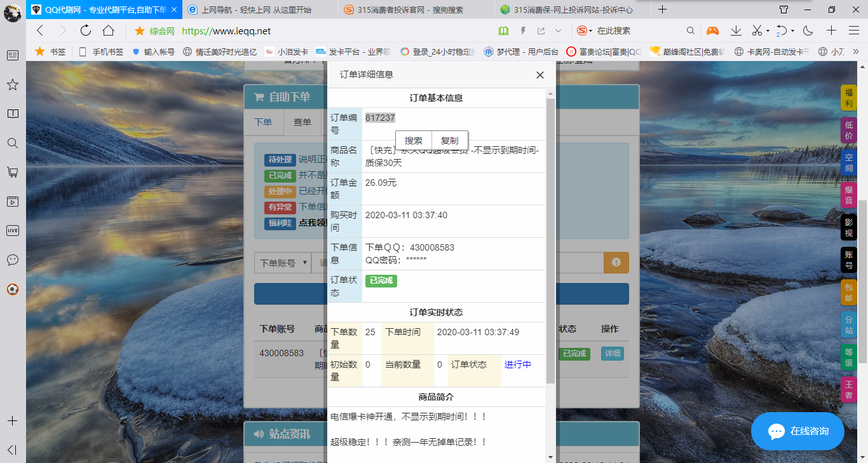Activate the screenshot scissors tool
Viewport: 868px width, 463px height.
tap(757, 30)
